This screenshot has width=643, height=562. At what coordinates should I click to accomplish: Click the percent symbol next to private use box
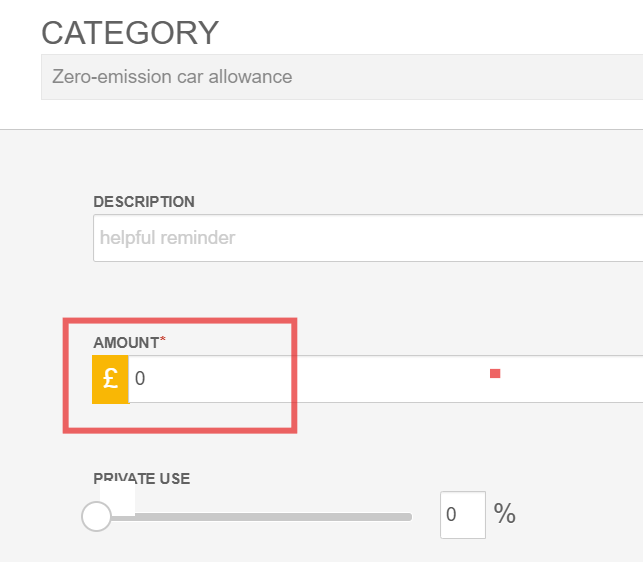pos(504,514)
